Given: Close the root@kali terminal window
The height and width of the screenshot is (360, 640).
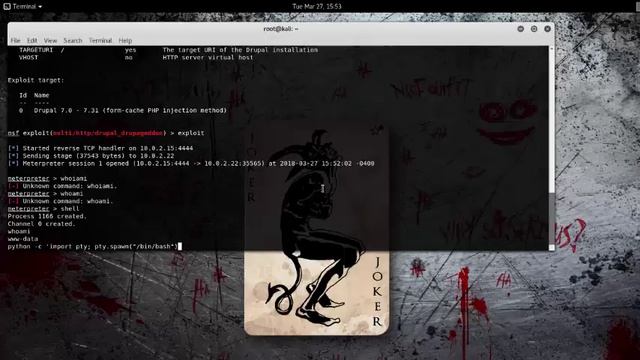Looking at the screenshot, I should pos(547,29).
